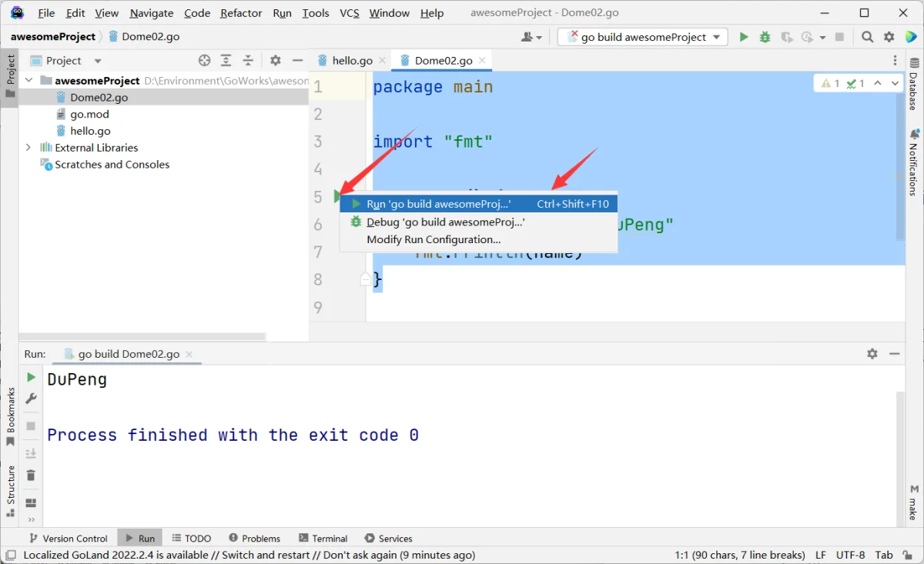This screenshot has width=924, height=564.
Task: Click the layout icon in Run panel sidebar
Action: [x=31, y=502]
